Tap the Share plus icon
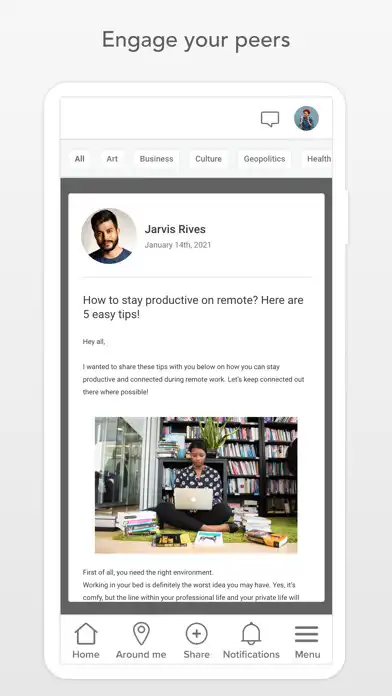Image resolution: width=392 pixels, height=696 pixels. (197, 634)
